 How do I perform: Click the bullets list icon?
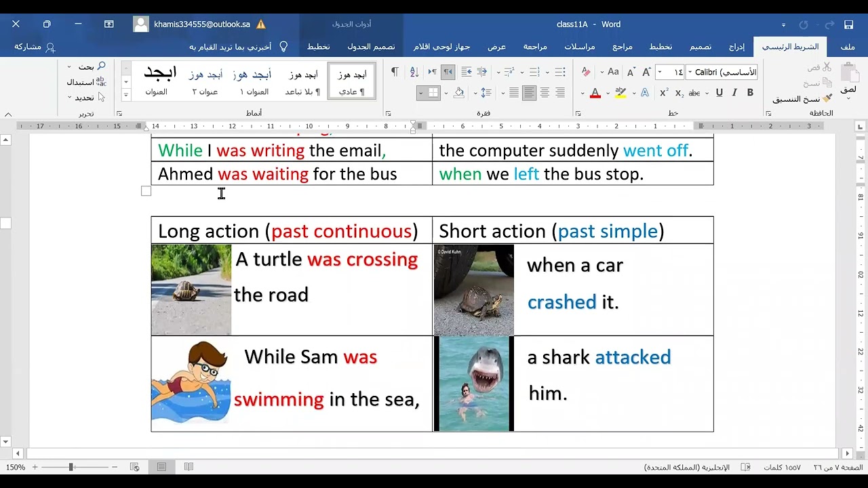tap(560, 72)
